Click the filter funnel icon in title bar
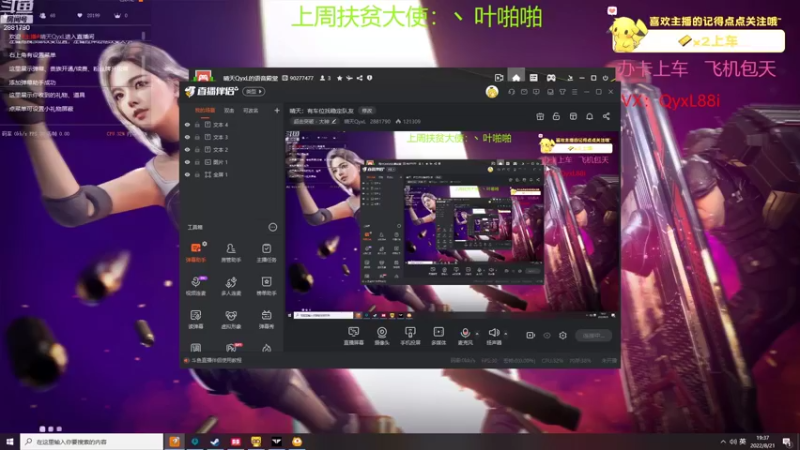This screenshot has height=450, width=800. pyautogui.click(x=562, y=92)
